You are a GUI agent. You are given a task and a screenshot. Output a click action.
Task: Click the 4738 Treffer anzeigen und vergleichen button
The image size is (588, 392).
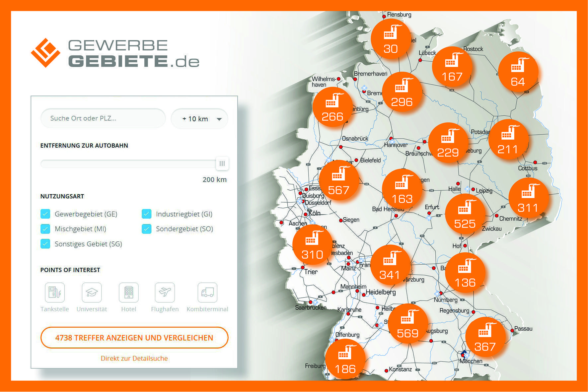(x=134, y=338)
